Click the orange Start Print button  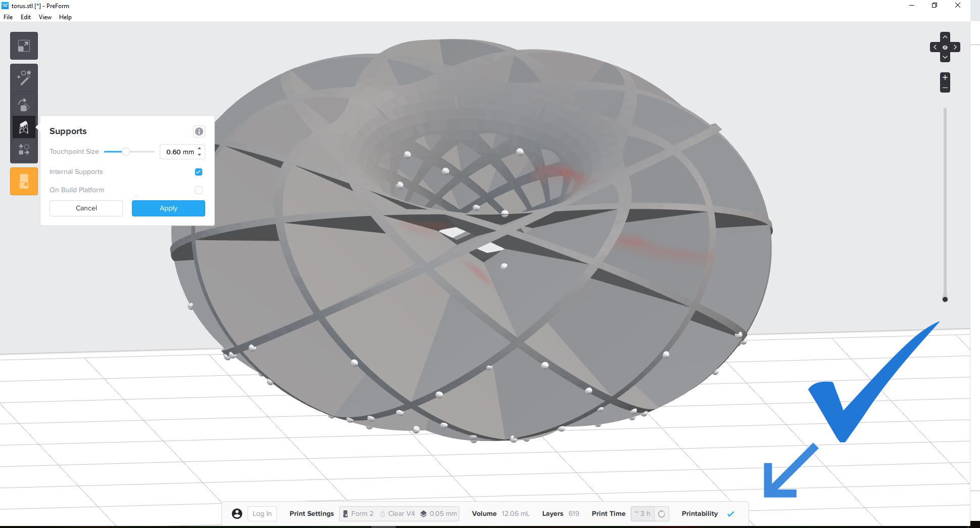[x=24, y=181]
